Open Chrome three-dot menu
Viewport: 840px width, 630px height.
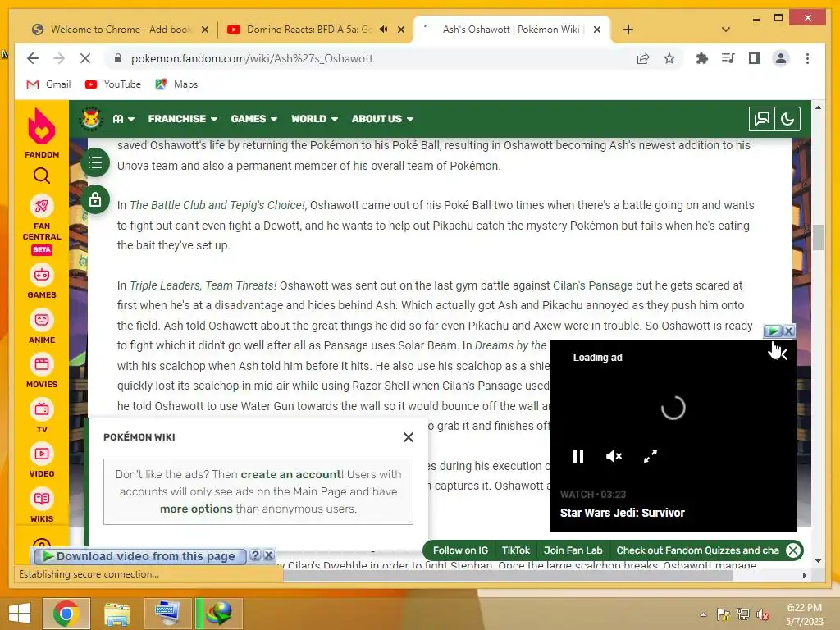point(807,58)
